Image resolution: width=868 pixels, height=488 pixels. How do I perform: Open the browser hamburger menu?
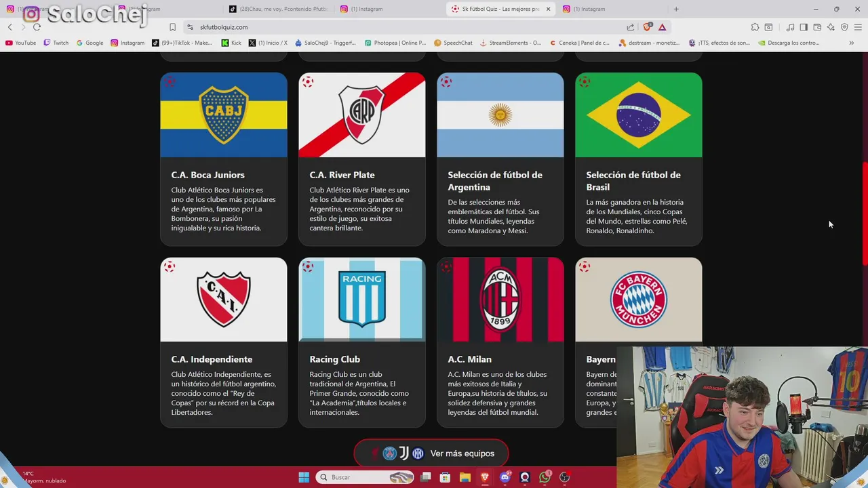[858, 27]
